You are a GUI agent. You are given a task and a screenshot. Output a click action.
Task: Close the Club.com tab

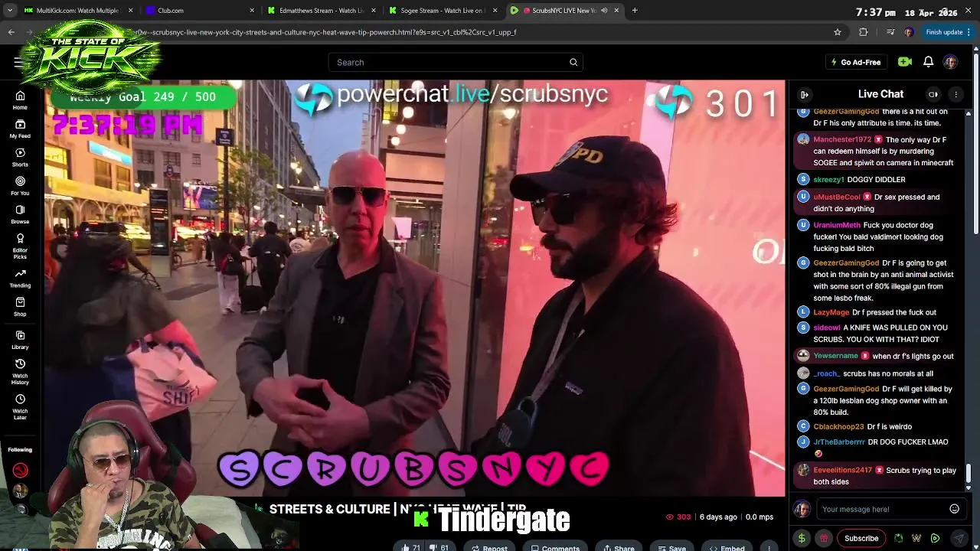click(252, 11)
